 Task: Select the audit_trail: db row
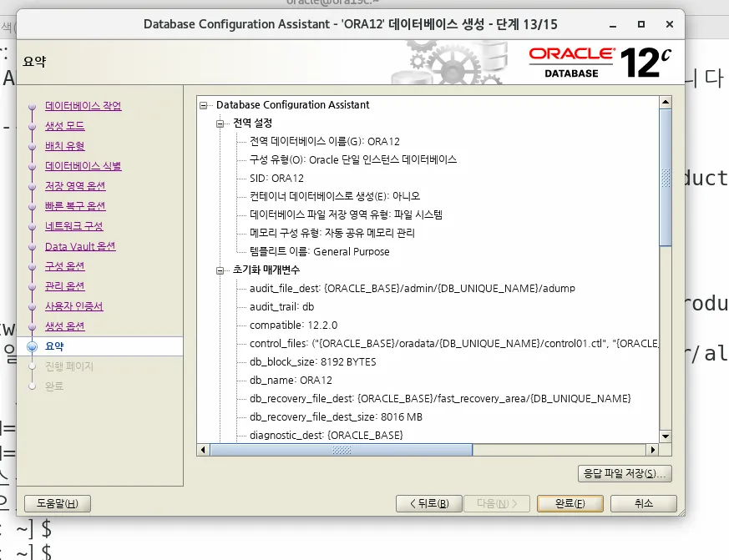click(x=281, y=307)
